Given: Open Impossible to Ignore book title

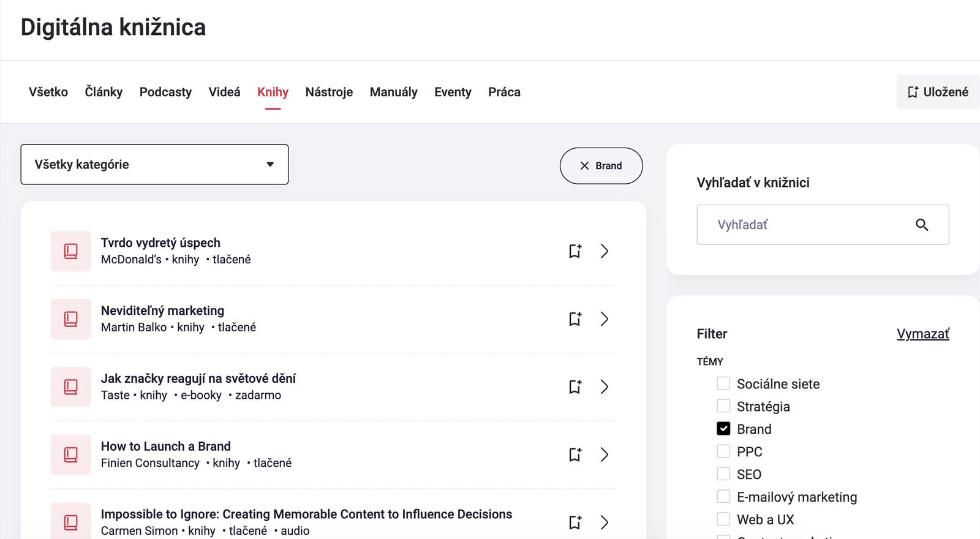Looking at the screenshot, I should coord(306,514).
